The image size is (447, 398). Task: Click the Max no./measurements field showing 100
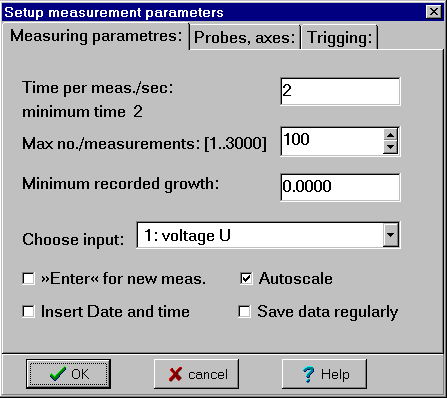(x=332, y=141)
